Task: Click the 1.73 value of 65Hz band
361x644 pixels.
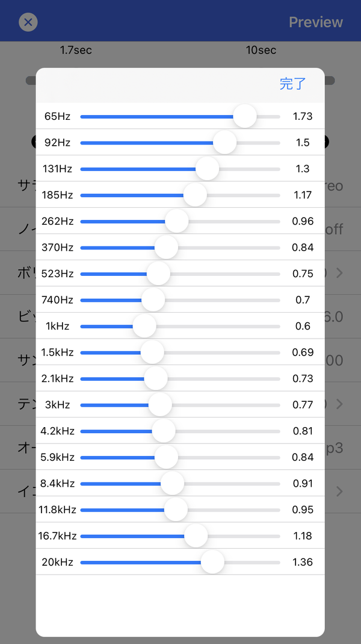Action: point(303,116)
